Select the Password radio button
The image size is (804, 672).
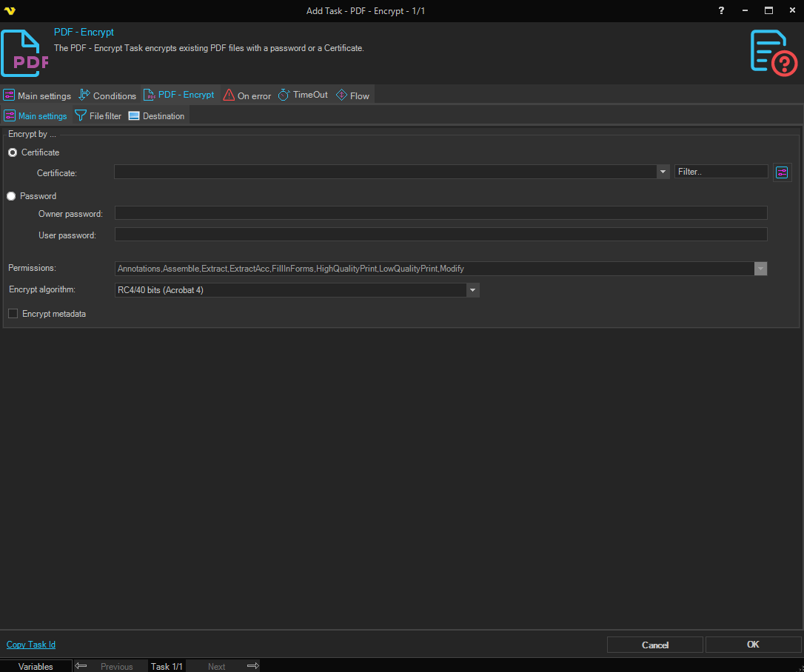pos(11,196)
